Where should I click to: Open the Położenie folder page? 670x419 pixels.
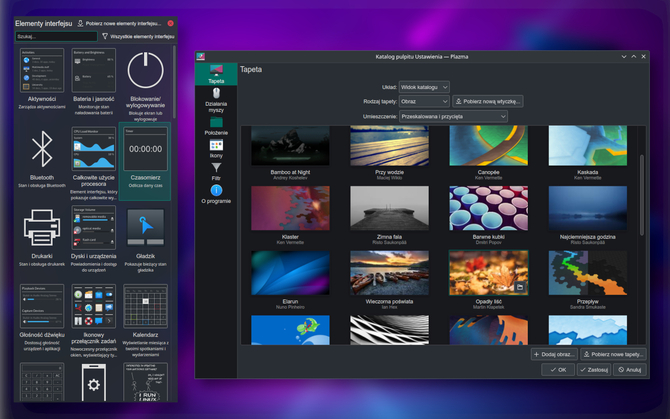(216, 126)
